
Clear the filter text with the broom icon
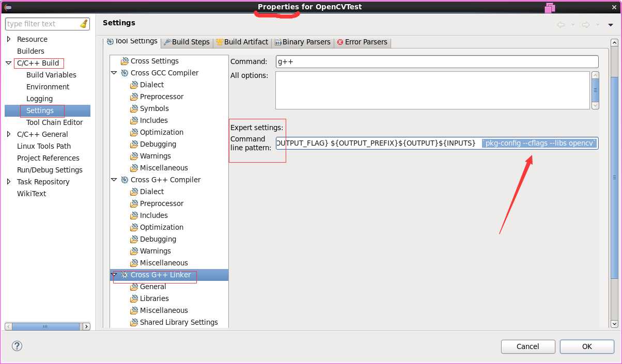(x=84, y=24)
